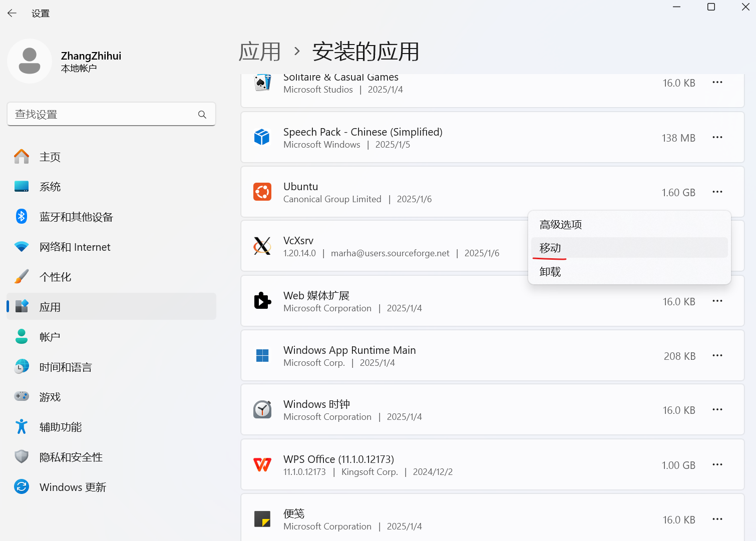Viewport: 756px width, 541px height.
Task: Minimize the Settings window
Action: (x=676, y=7)
